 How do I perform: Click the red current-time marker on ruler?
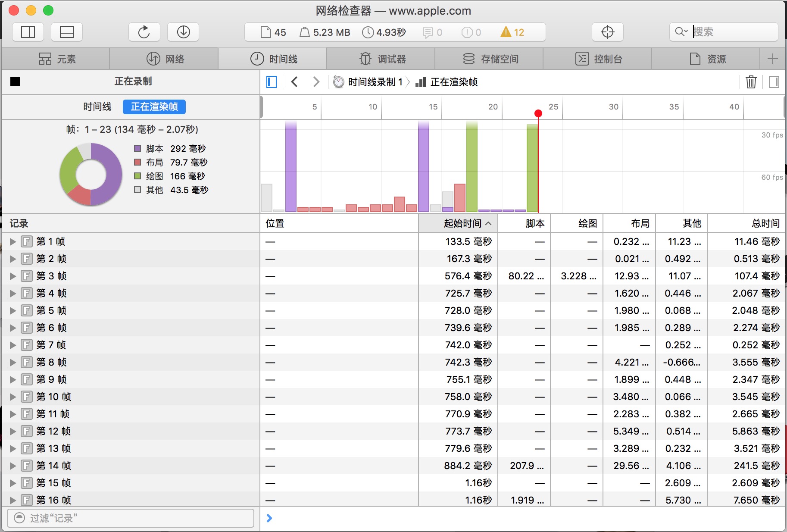[x=538, y=113]
